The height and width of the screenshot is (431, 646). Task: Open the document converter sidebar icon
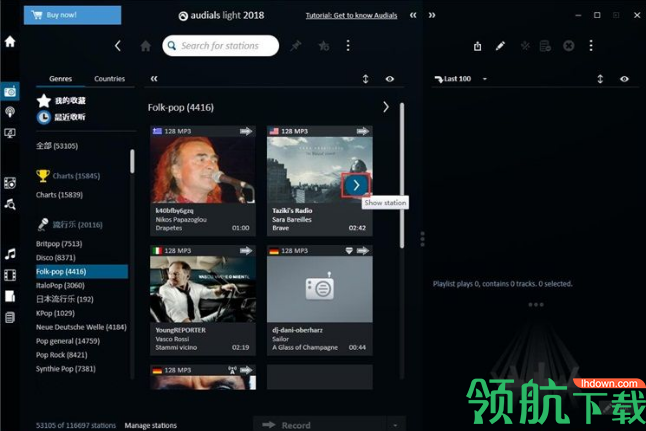tap(10, 296)
